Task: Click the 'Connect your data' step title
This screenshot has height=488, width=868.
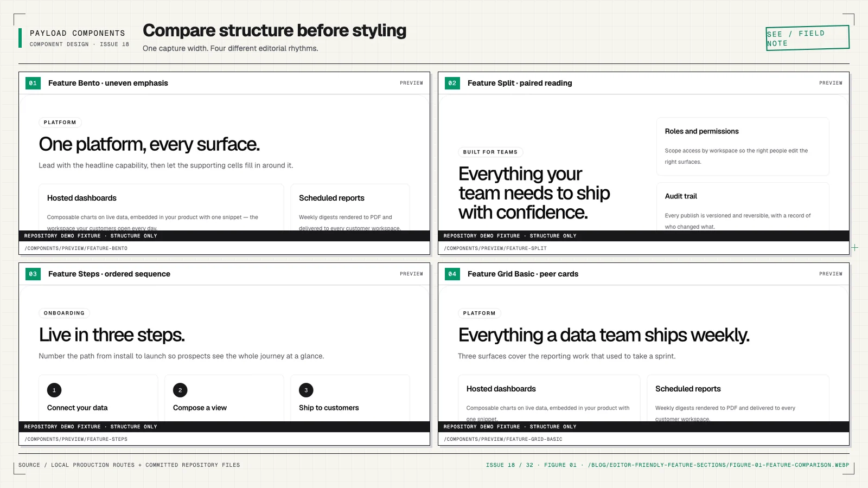Action: click(77, 408)
